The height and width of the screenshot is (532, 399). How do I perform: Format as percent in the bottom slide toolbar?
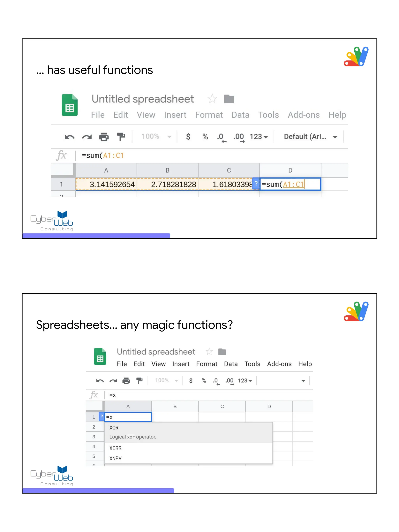coord(204,380)
